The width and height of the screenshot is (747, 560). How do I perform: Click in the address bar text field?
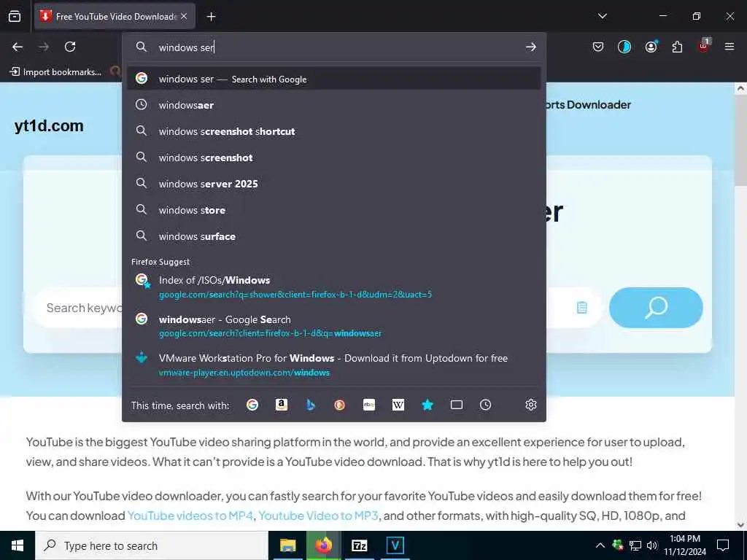click(x=333, y=47)
